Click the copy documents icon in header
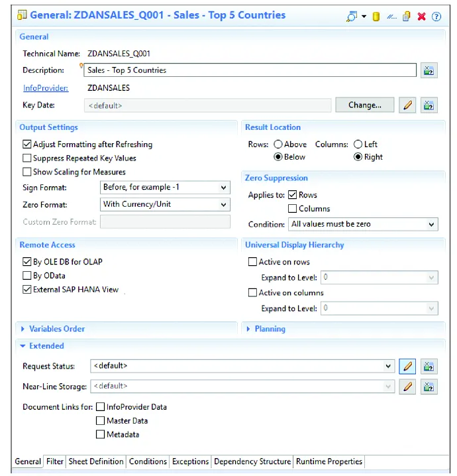 pyautogui.click(x=407, y=17)
